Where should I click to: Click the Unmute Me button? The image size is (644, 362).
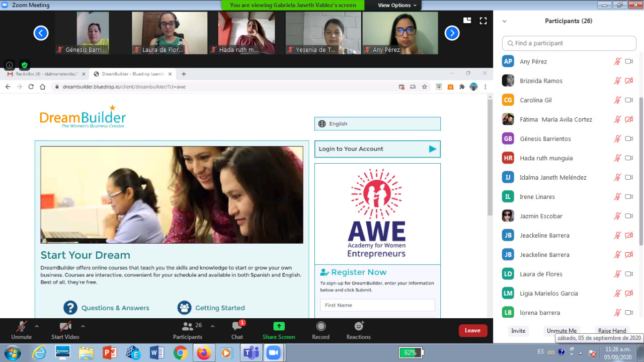(561, 331)
